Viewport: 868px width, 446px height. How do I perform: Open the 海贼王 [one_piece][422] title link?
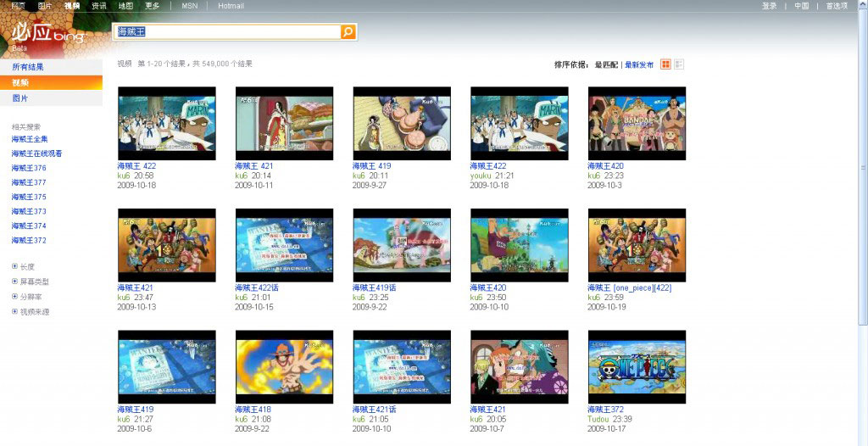click(630, 288)
